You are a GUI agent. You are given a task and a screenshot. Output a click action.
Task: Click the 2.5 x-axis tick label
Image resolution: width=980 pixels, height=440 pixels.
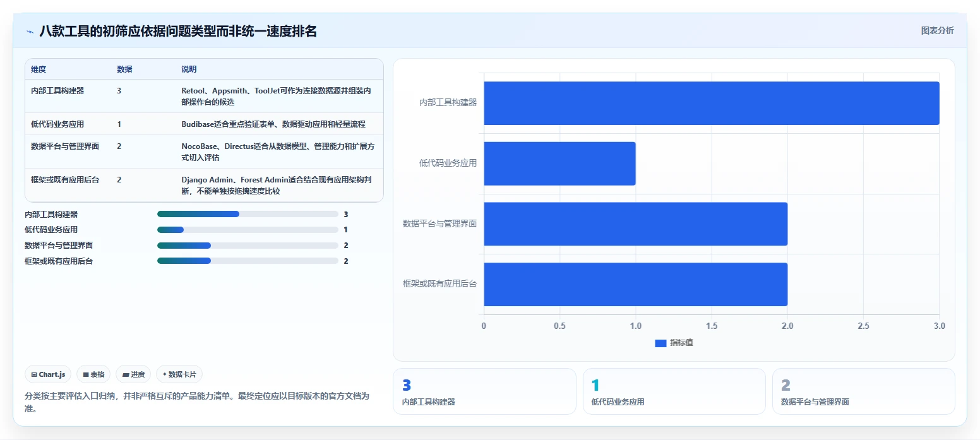863,326
